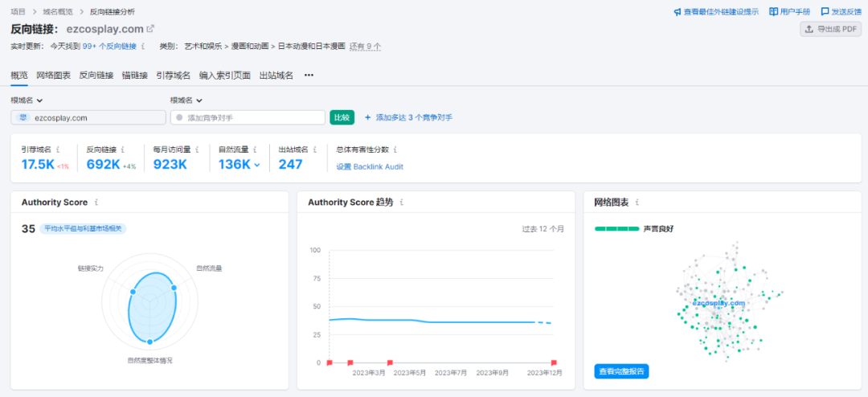868x397 pixels.
Task: Click info icon beside 自然流量 metric
Action: tap(255, 149)
